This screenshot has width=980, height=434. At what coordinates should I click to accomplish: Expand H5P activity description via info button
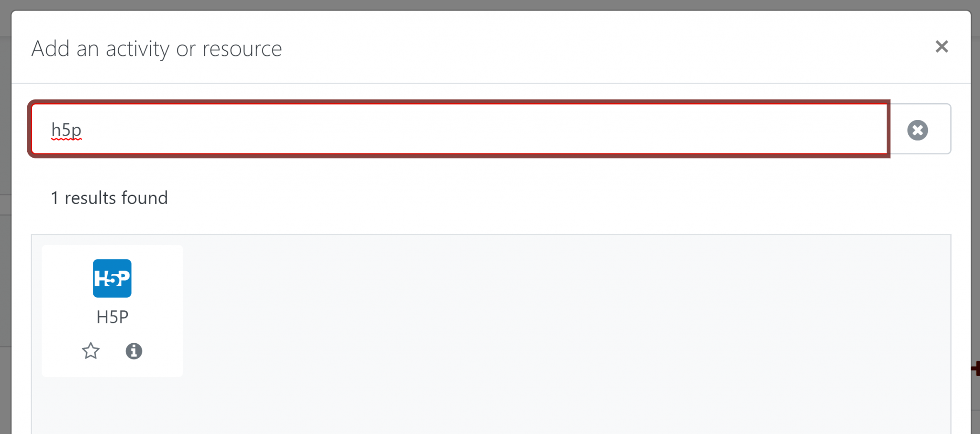[x=134, y=351]
